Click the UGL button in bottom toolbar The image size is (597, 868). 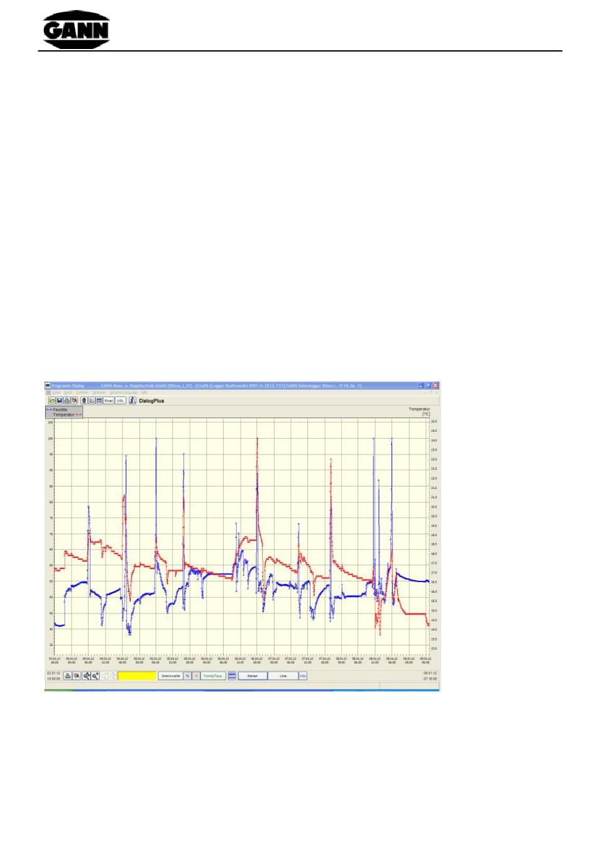303,676
